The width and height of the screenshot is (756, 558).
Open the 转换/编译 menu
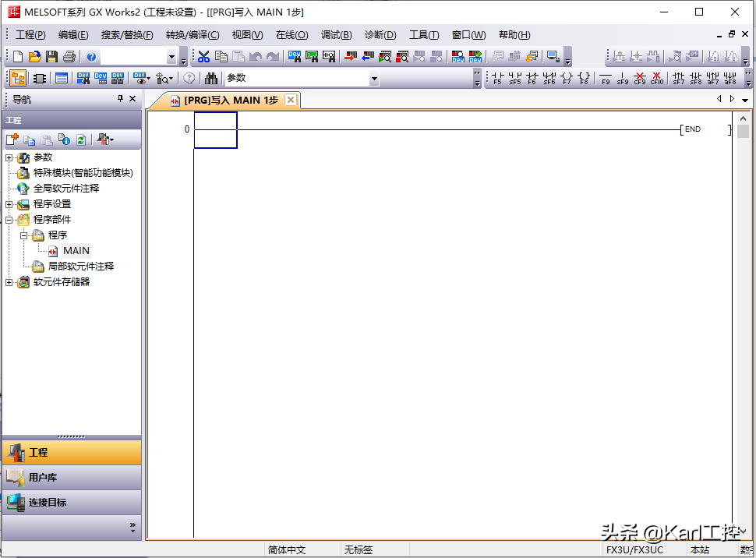tap(192, 35)
